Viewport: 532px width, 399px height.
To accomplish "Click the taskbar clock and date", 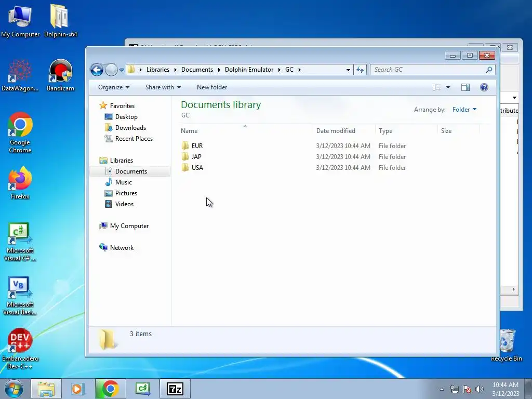I will tap(506, 389).
